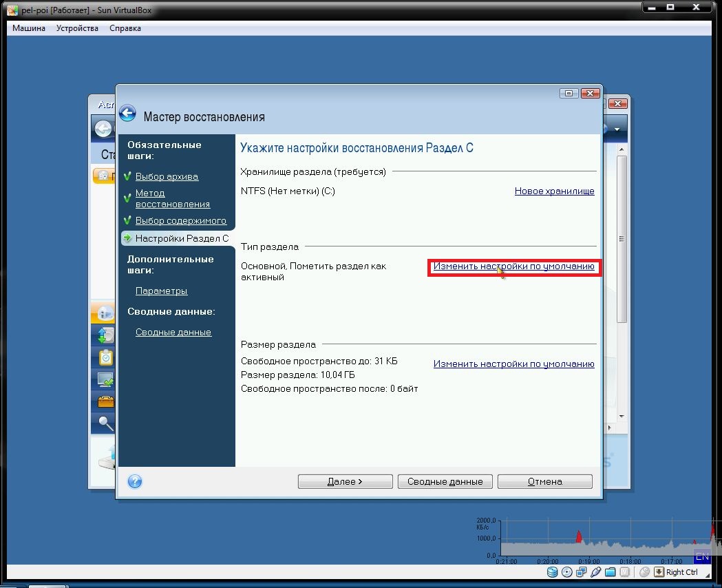The image size is (722, 588).
Task: Open backup and restore icon in background sidebar
Action: pyautogui.click(x=105, y=335)
